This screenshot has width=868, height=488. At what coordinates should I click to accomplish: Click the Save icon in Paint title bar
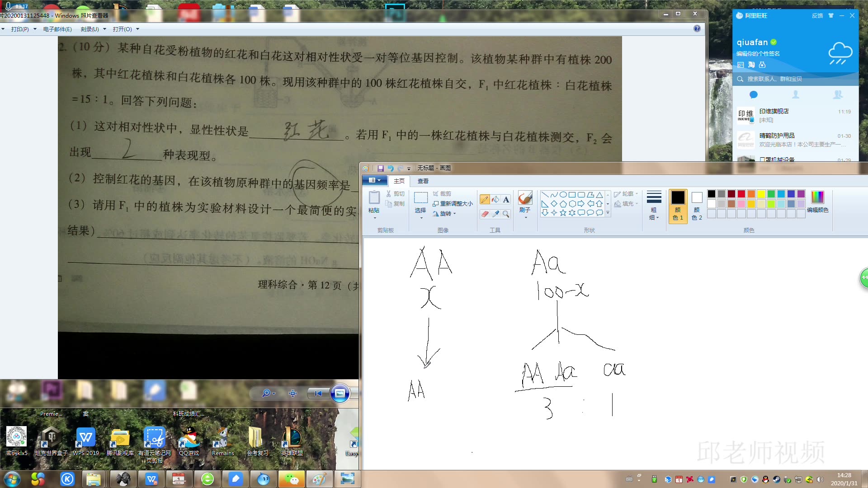pos(380,168)
